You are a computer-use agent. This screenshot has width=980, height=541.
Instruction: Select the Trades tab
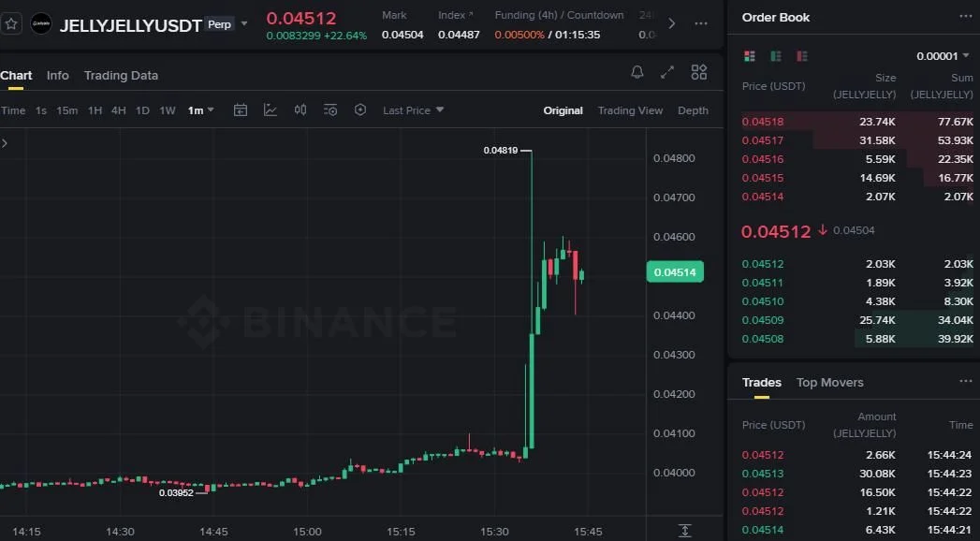(x=761, y=382)
